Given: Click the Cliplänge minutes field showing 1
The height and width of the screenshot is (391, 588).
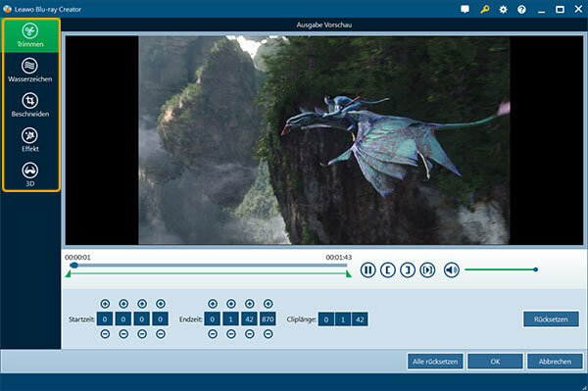Looking at the screenshot, I should tap(343, 319).
